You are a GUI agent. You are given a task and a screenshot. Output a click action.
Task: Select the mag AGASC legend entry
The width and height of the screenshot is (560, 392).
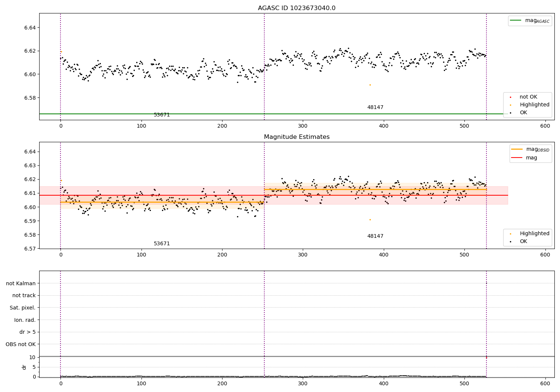click(x=530, y=21)
